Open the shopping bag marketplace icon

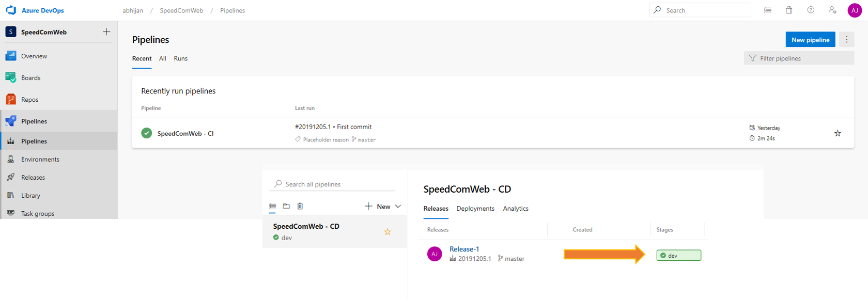tap(789, 10)
